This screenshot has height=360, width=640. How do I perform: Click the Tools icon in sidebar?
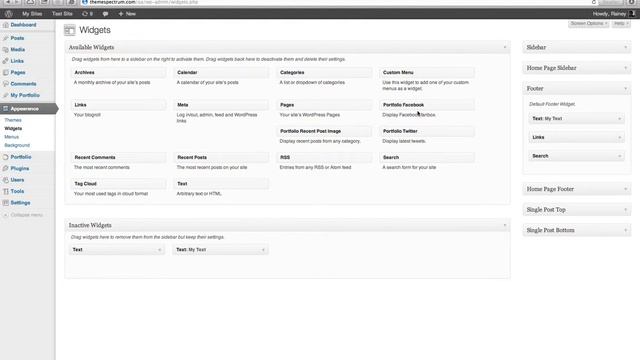6,191
